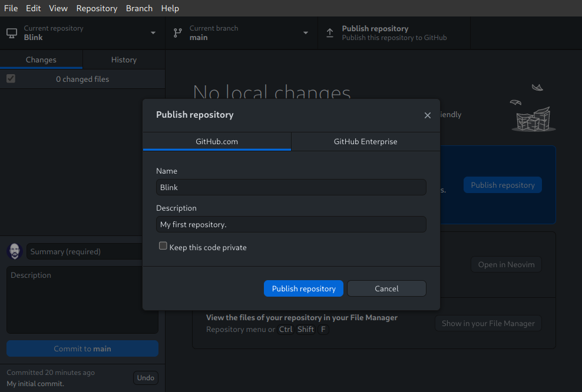Click the user avatar in commit form

pos(15,251)
